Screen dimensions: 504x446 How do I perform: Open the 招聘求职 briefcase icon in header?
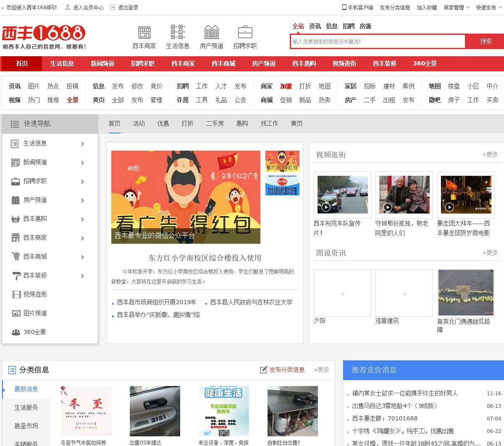(x=245, y=32)
